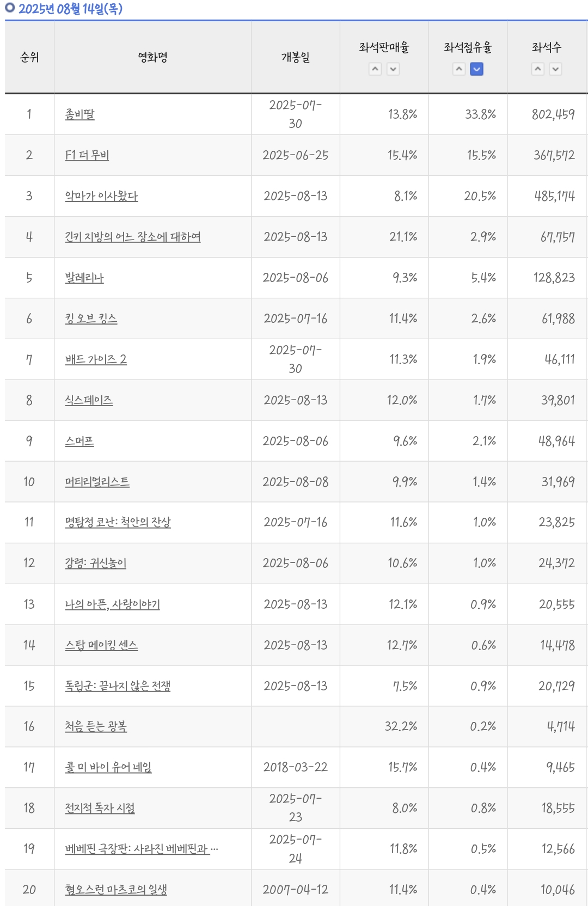This screenshot has height=906, width=588.
Task: Sort seat count ascending
Action: [x=538, y=69]
